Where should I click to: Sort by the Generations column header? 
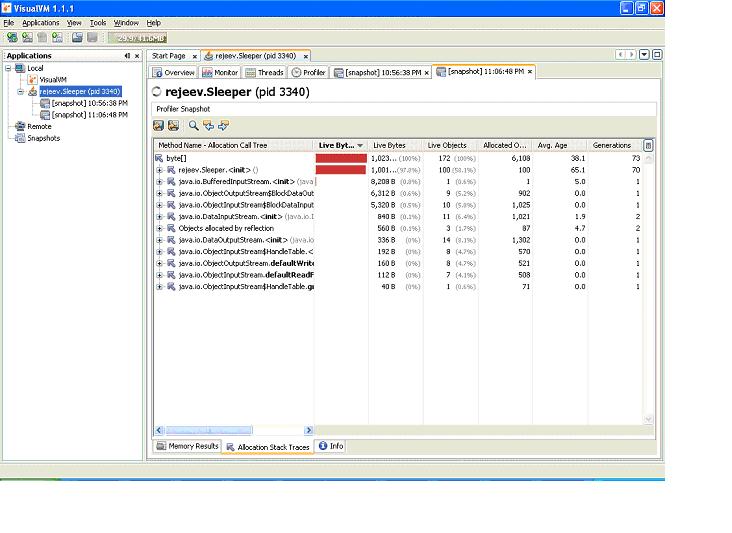(x=615, y=145)
